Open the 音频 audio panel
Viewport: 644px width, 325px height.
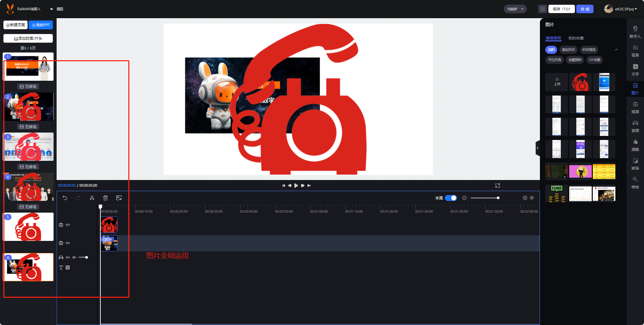pyautogui.click(x=635, y=127)
